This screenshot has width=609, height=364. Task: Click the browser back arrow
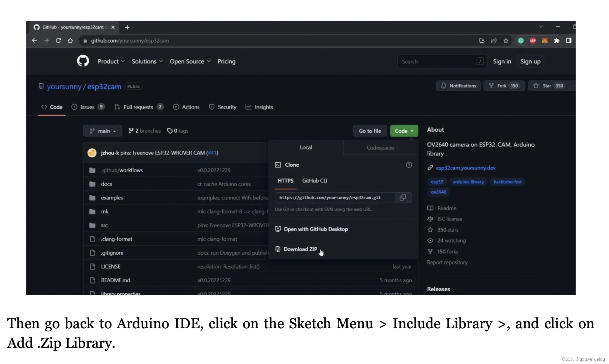point(34,41)
